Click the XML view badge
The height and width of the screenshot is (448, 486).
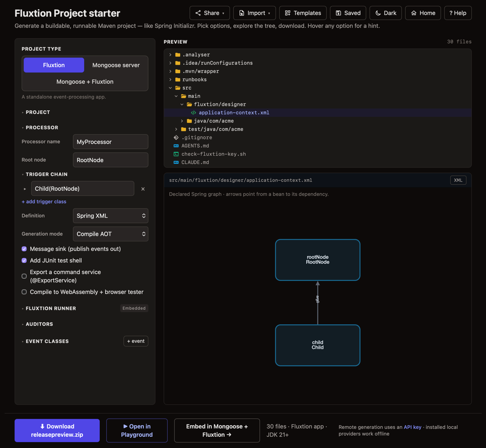[x=458, y=180]
